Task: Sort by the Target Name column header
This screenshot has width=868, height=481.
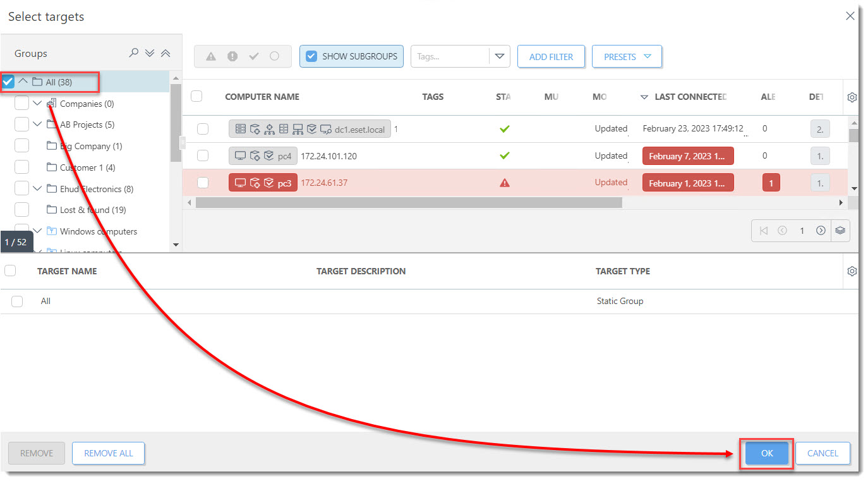Action: click(67, 271)
